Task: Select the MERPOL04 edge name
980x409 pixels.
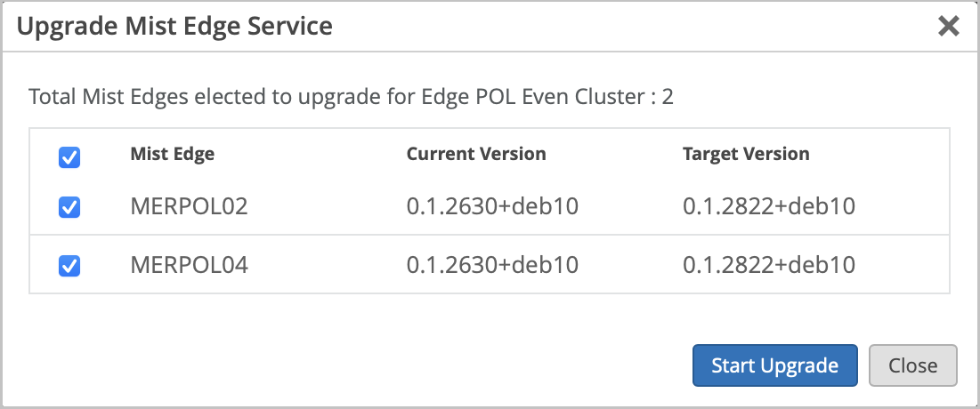Action: click(189, 265)
